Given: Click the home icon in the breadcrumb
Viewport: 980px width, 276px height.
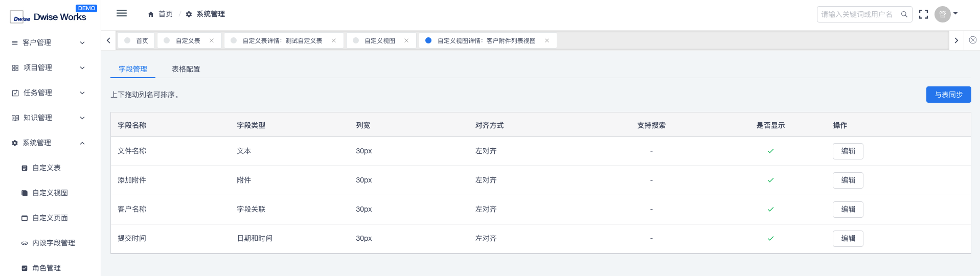Looking at the screenshot, I should pyautogui.click(x=151, y=14).
